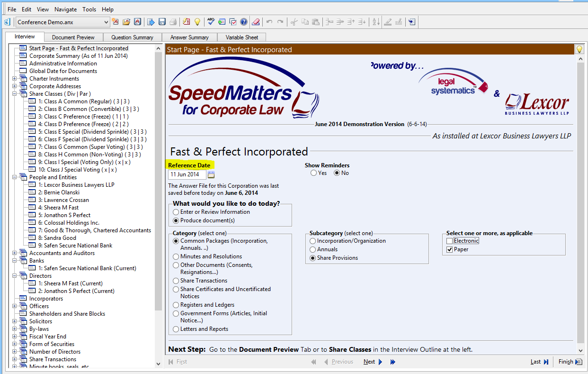Click the HotDocs icon at far left of toolbar
This screenshot has width=588, height=374.
[x=7, y=22]
